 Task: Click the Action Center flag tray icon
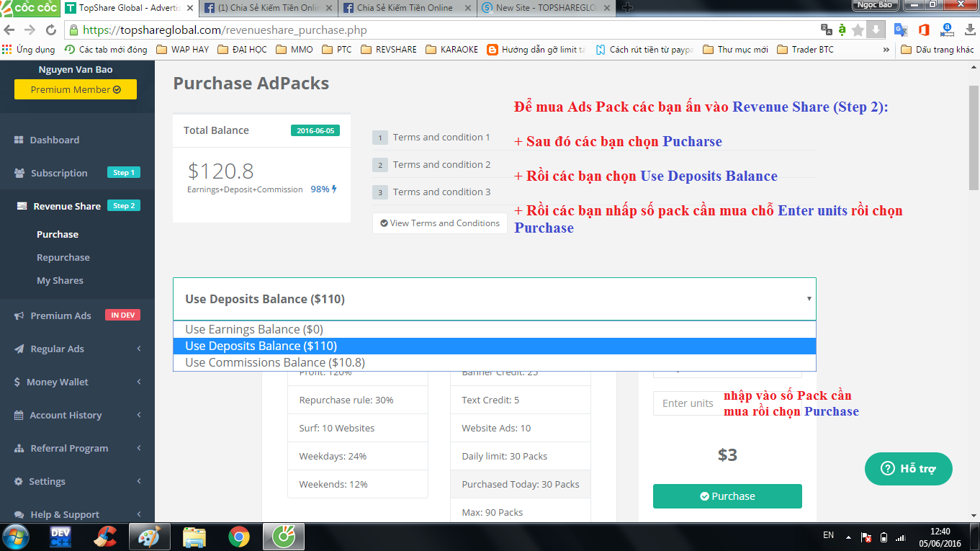(867, 537)
